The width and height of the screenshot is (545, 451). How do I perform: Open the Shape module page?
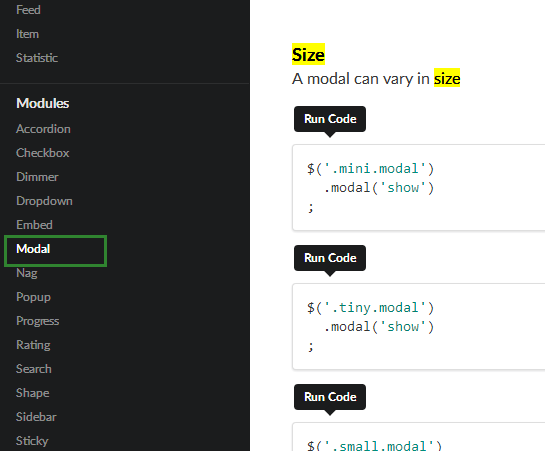(33, 393)
